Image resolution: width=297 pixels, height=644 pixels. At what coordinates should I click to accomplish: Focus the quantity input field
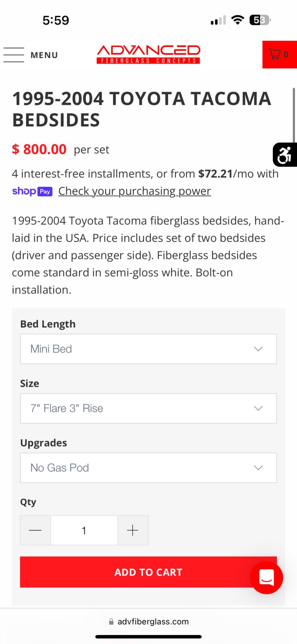click(84, 530)
